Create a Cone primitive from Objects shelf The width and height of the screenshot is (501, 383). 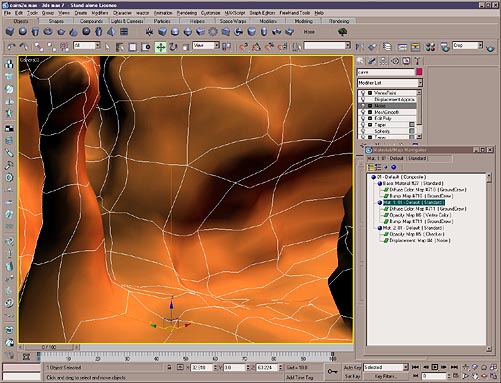pyautogui.click(x=73, y=32)
